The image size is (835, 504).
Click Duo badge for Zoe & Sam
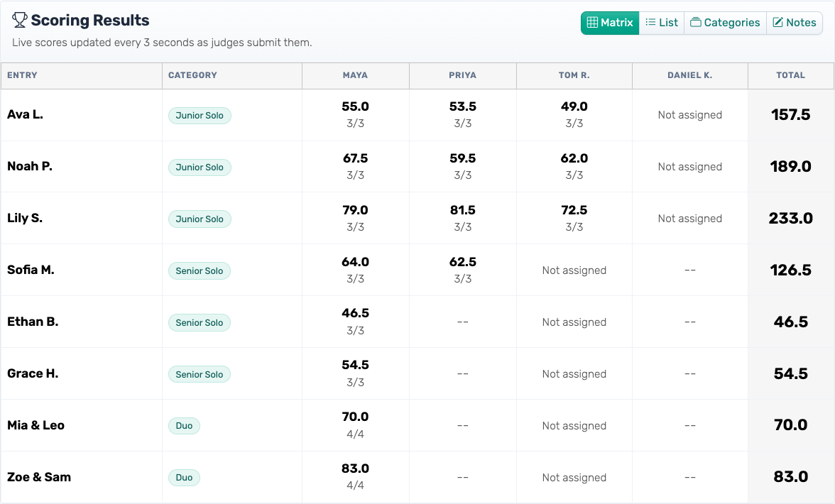click(x=185, y=478)
